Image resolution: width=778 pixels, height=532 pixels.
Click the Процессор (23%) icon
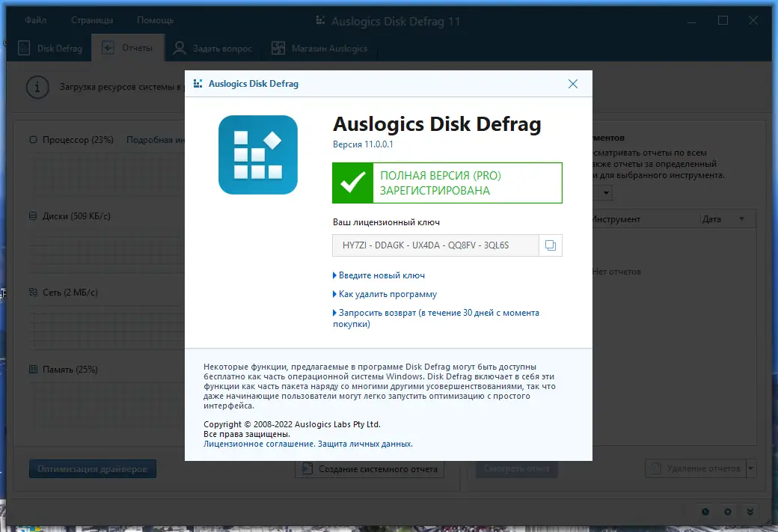tap(33, 140)
